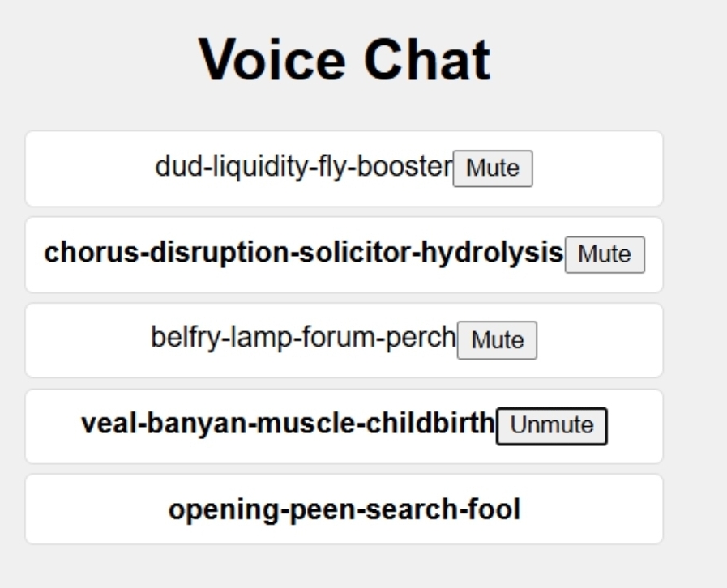
Task: Mute user dud-liquidity-fly-booster
Action: [493, 168]
